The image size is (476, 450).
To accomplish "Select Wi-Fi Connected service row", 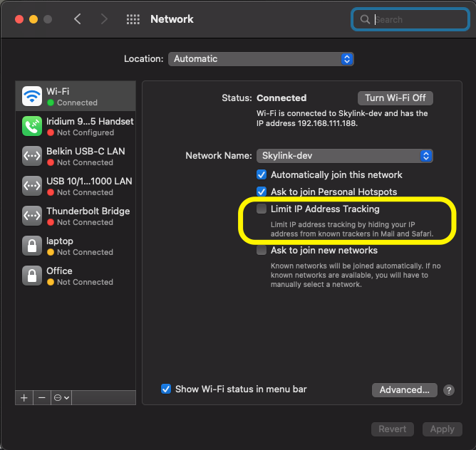I will point(76,96).
